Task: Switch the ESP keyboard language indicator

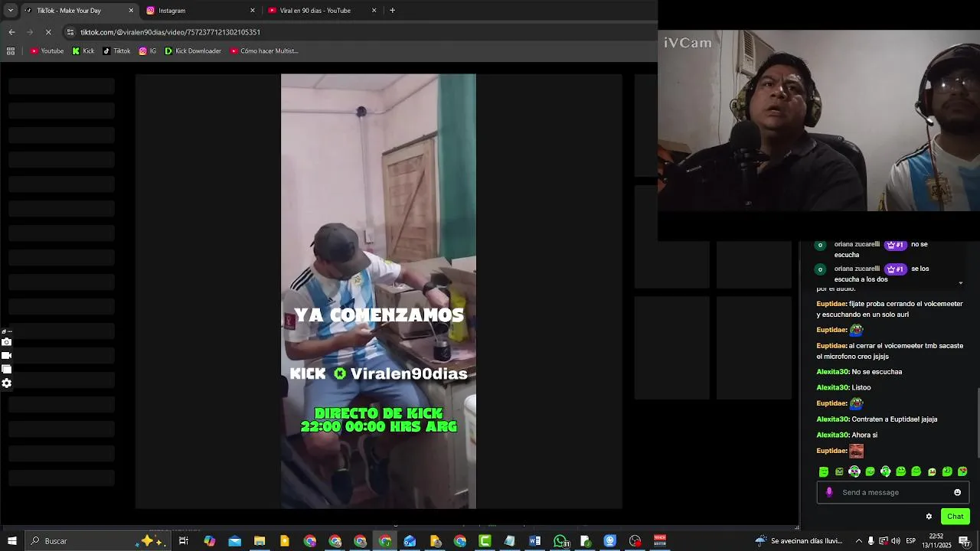Action: tap(911, 541)
